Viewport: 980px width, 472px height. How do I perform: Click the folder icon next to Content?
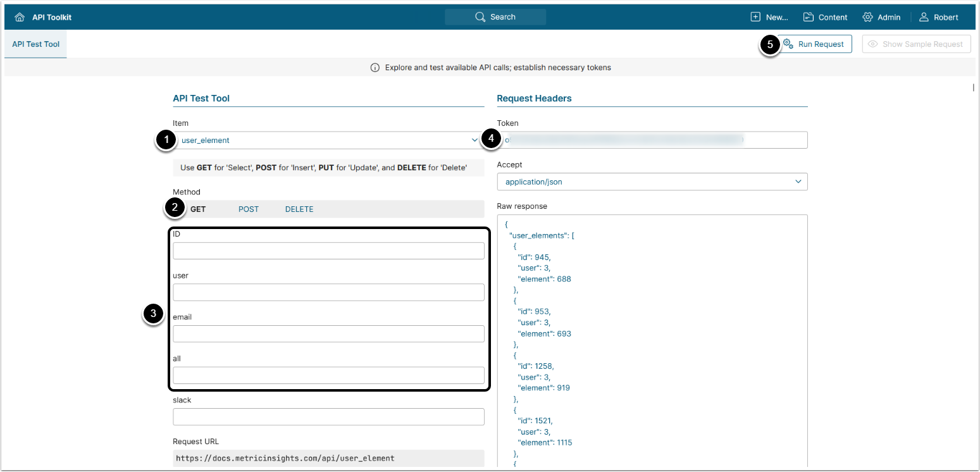[809, 17]
